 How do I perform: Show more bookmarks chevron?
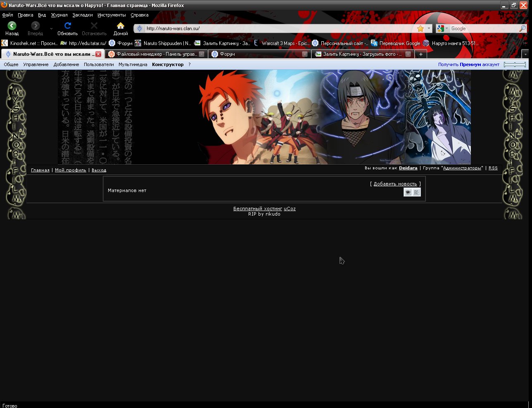525,43
